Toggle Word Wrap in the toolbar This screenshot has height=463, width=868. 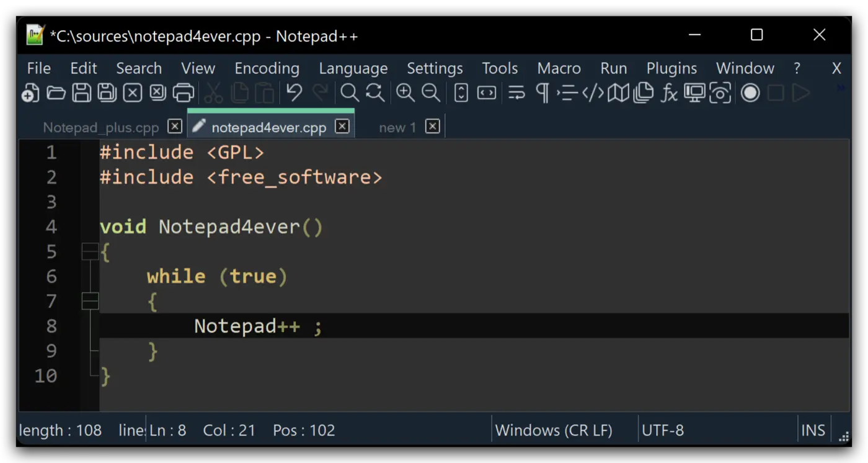(x=516, y=93)
